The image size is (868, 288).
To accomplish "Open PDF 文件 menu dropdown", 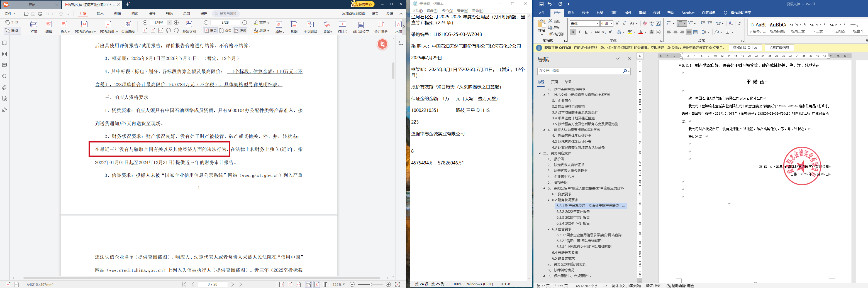I will click(10, 13).
